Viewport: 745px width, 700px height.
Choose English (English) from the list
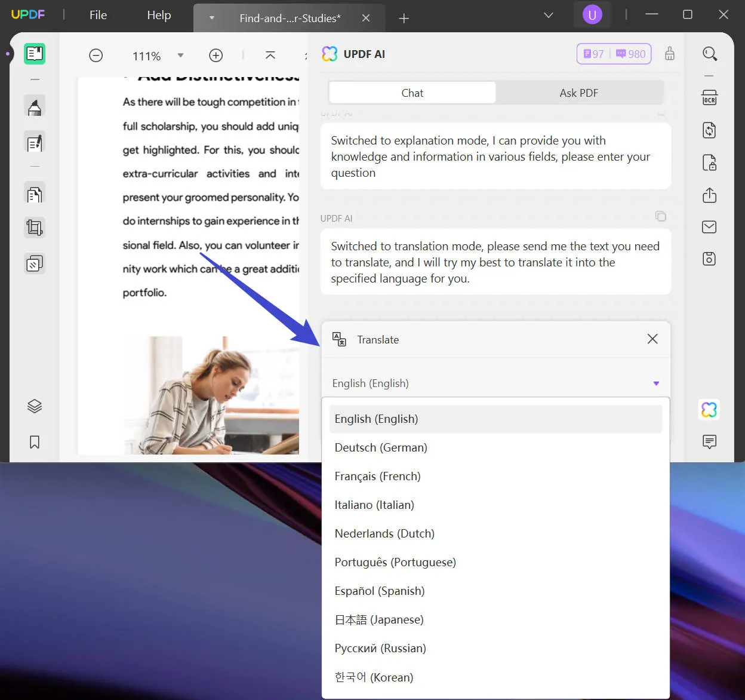[495, 419]
